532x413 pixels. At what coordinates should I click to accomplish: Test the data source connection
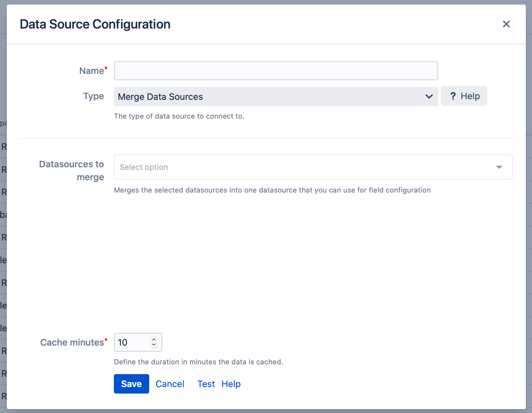[206, 384]
